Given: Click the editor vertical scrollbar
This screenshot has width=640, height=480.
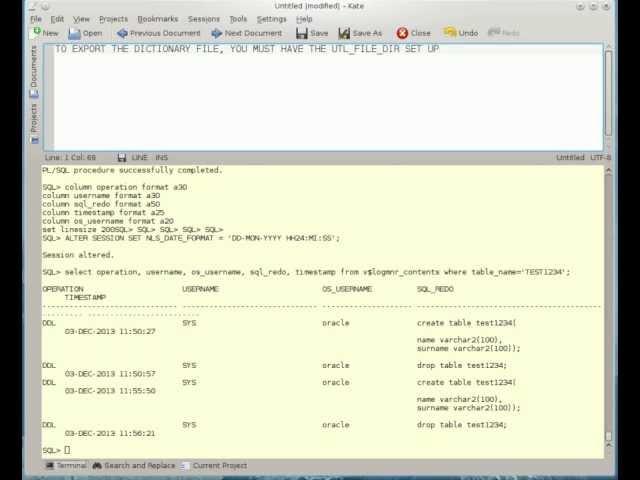Looking at the screenshot, I should 608,94.
